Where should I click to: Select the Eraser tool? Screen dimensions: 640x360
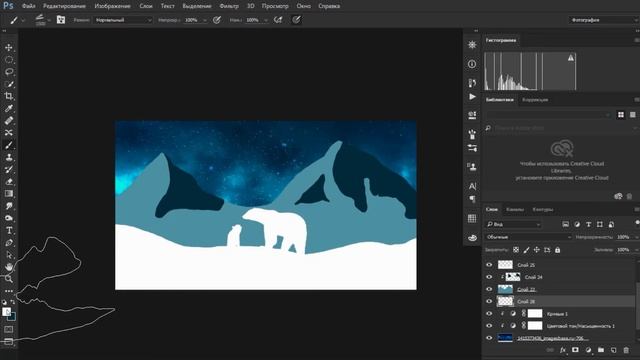point(9,182)
